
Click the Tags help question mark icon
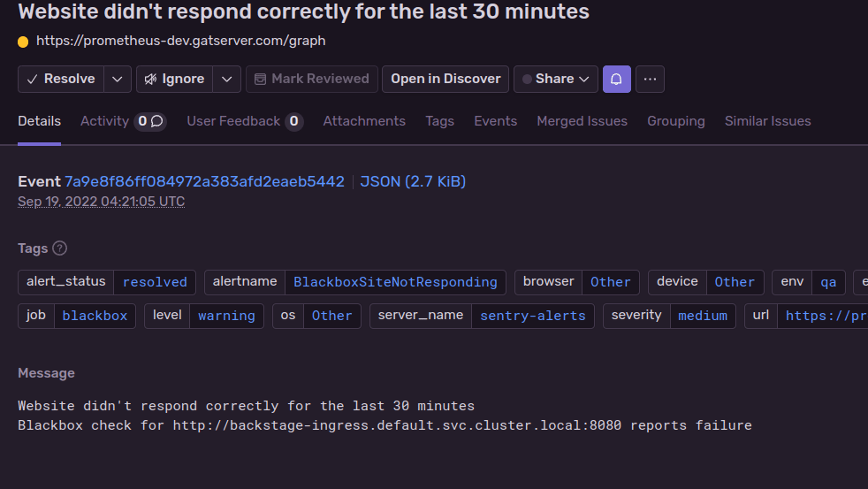[x=60, y=248]
